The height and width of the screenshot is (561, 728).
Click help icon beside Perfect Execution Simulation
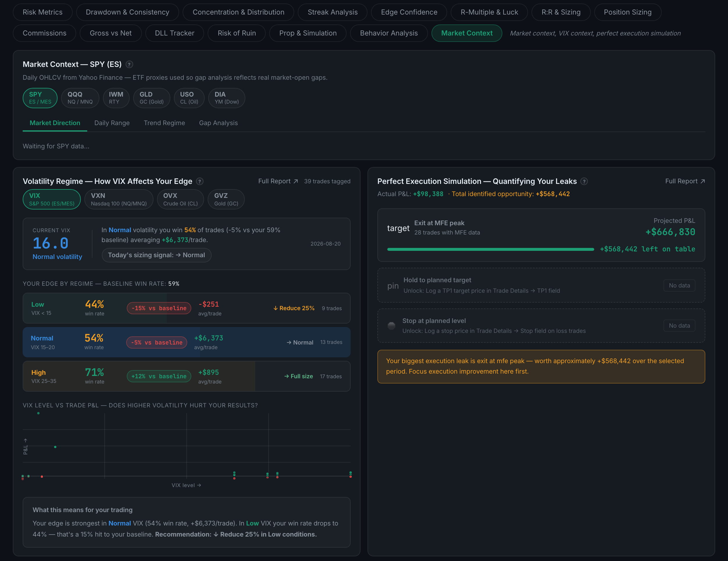584,182
